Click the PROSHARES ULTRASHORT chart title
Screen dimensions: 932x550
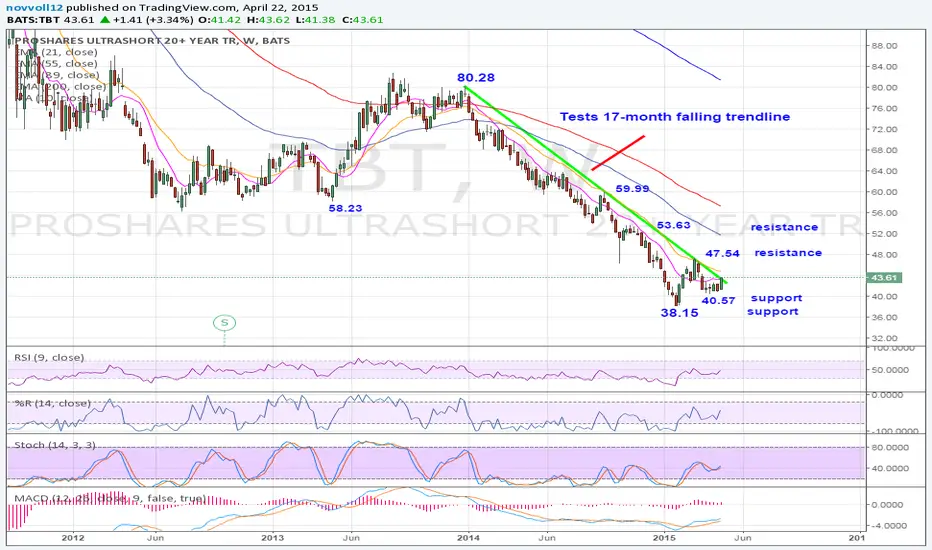(153, 40)
